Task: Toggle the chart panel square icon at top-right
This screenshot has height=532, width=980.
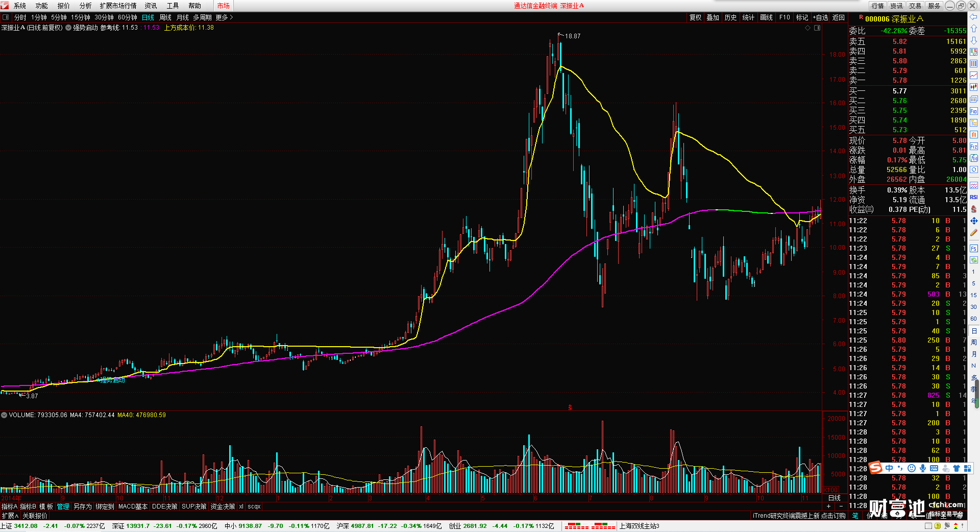Action: pos(817,28)
